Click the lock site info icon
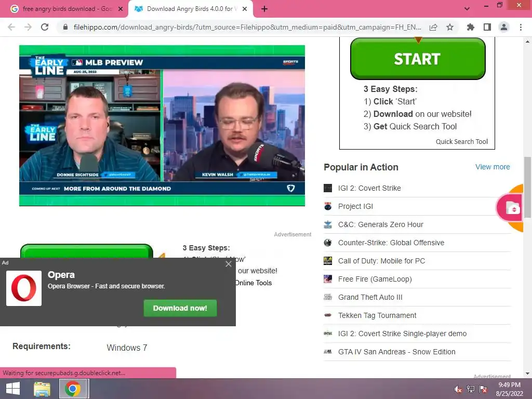The height and width of the screenshot is (399, 532). (x=65, y=27)
